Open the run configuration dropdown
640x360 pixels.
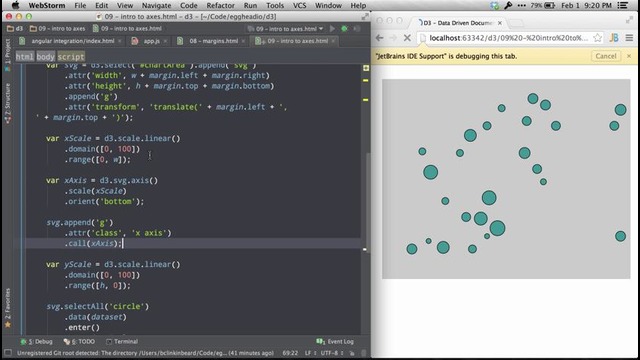point(285,29)
